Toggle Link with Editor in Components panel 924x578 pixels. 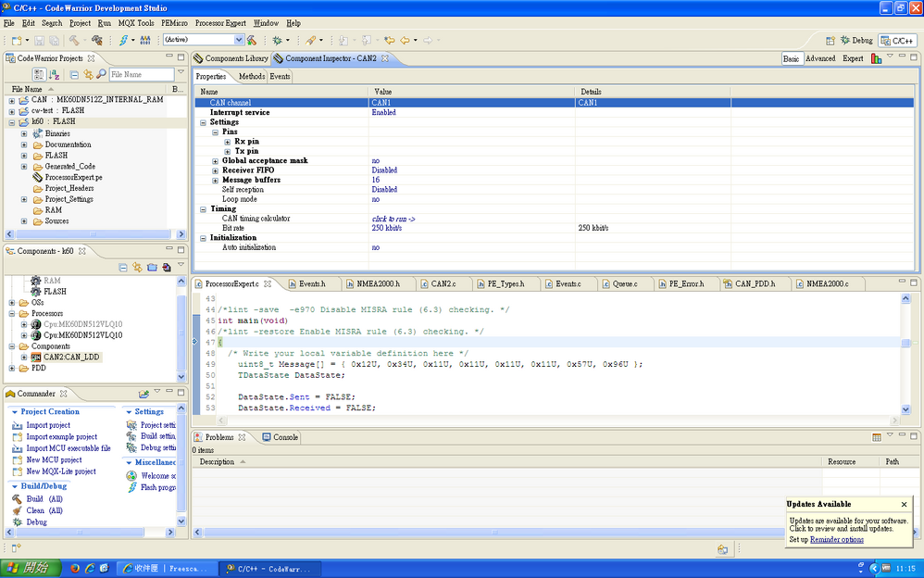pos(137,268)
